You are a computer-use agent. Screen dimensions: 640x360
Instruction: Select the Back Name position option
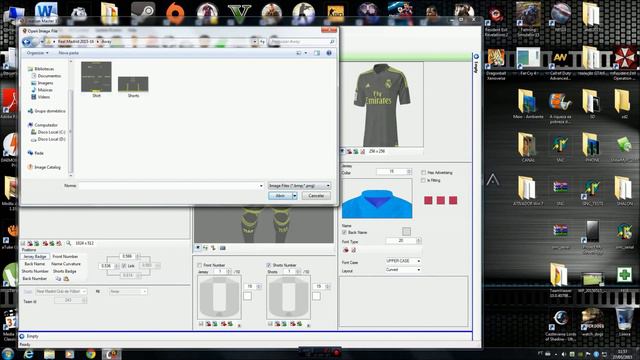click(x=35, y=264)
